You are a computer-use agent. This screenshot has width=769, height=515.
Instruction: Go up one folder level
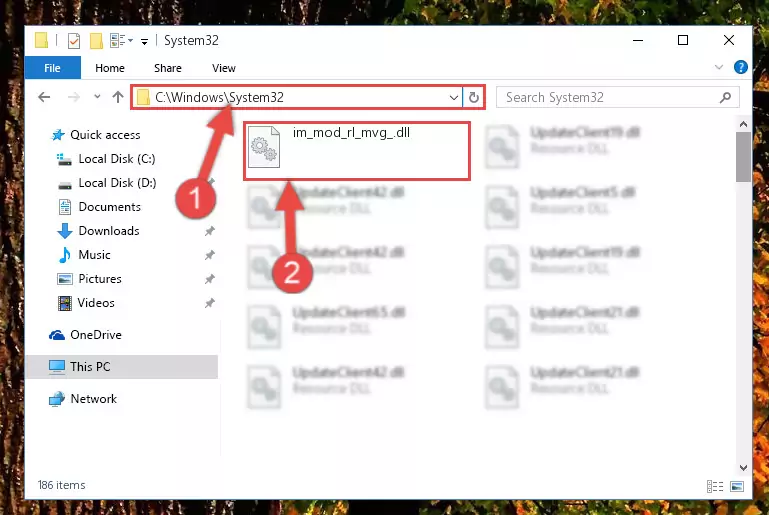point(118,97)
